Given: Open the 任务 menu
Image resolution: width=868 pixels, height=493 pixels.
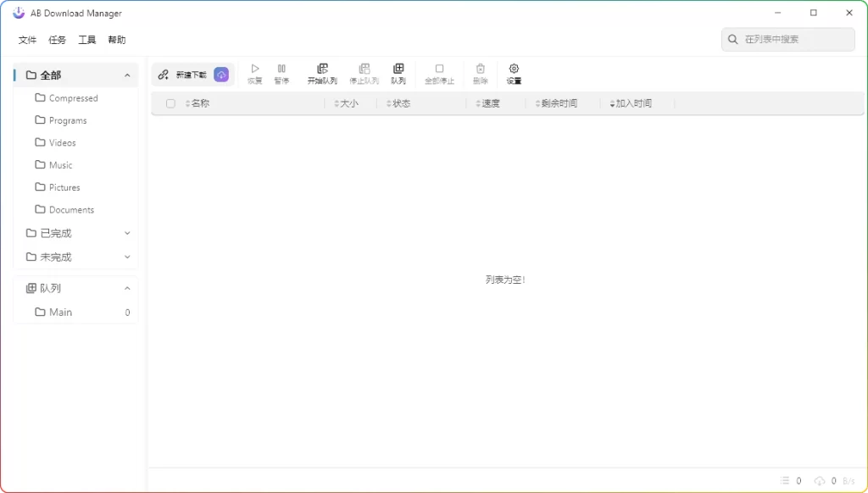Looking at the screenshot, I should click(x=56, y=39).
